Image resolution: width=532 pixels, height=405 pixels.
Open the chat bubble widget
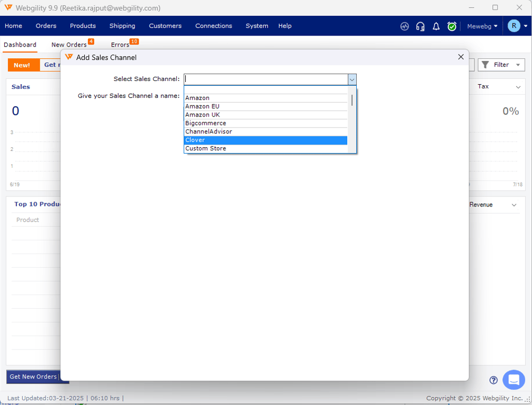click(513, 380)
